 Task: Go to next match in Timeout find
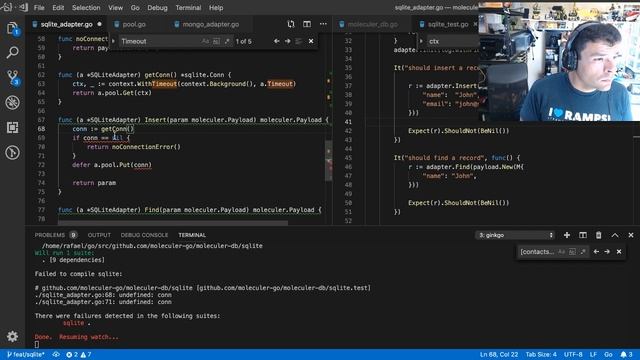287,41
